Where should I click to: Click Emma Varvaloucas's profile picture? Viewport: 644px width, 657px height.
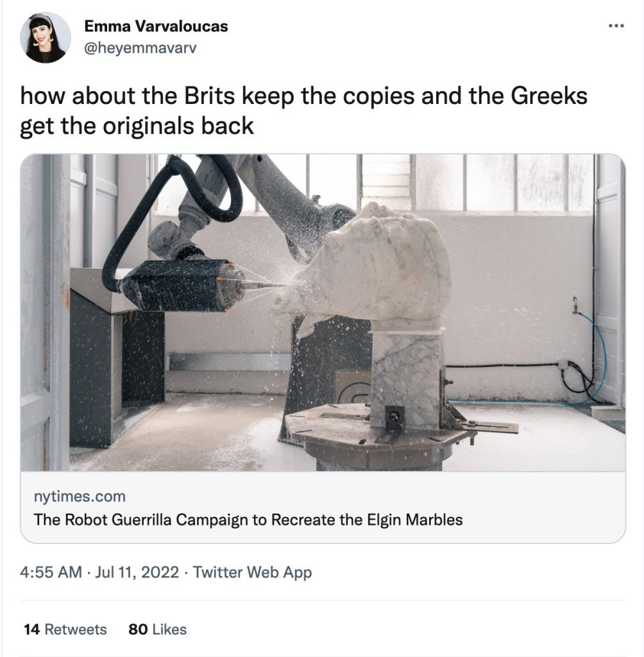pos(46,38)
